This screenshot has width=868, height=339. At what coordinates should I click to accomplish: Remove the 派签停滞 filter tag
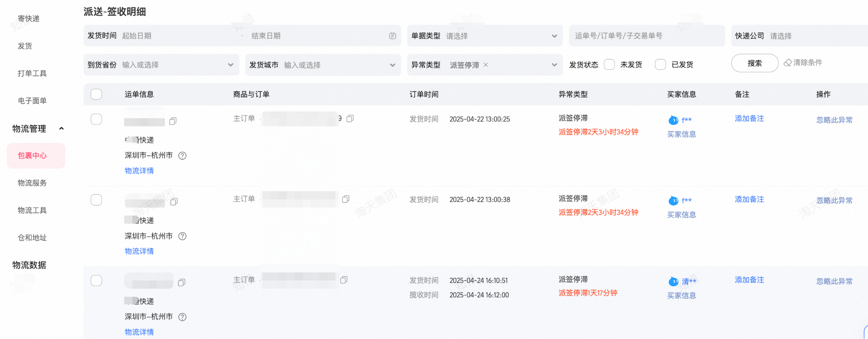(x=486, y=65)
